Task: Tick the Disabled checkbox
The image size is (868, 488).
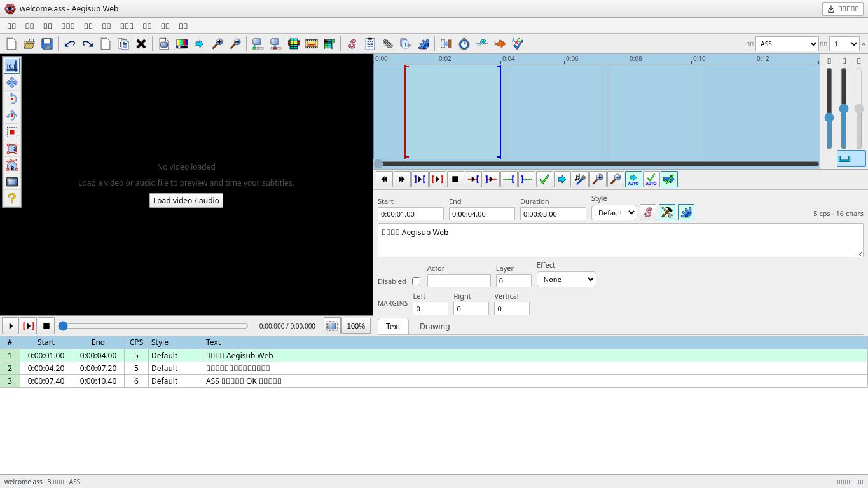Action: (x=416, y=281)
